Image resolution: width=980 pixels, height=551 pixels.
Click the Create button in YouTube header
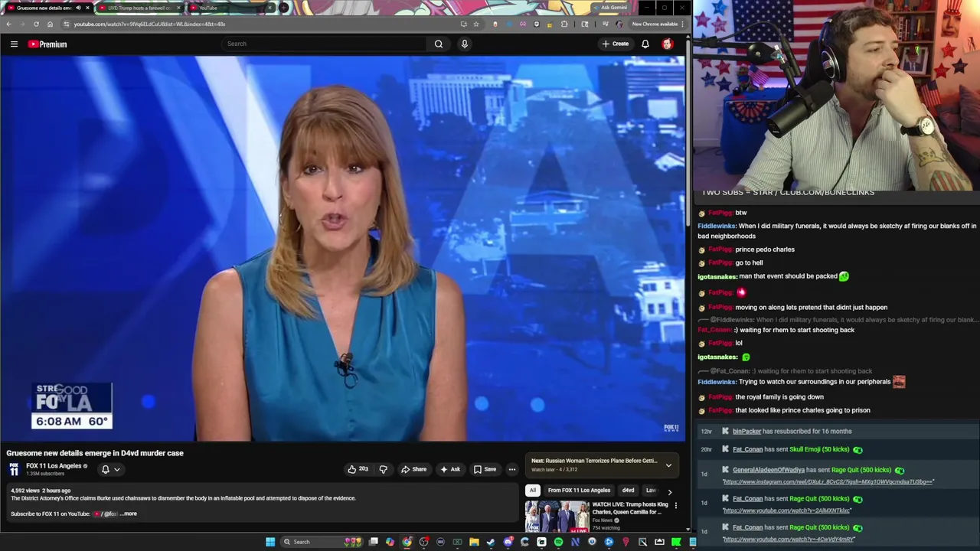tap(616, 44)
